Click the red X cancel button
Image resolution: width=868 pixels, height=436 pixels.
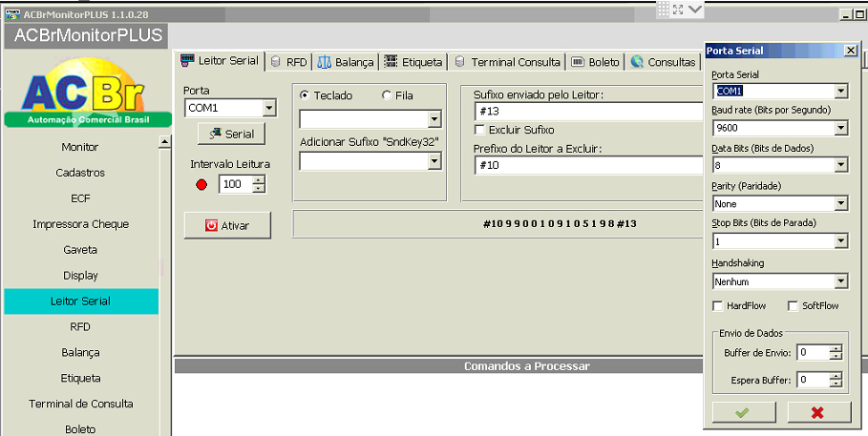coord(818,412)
